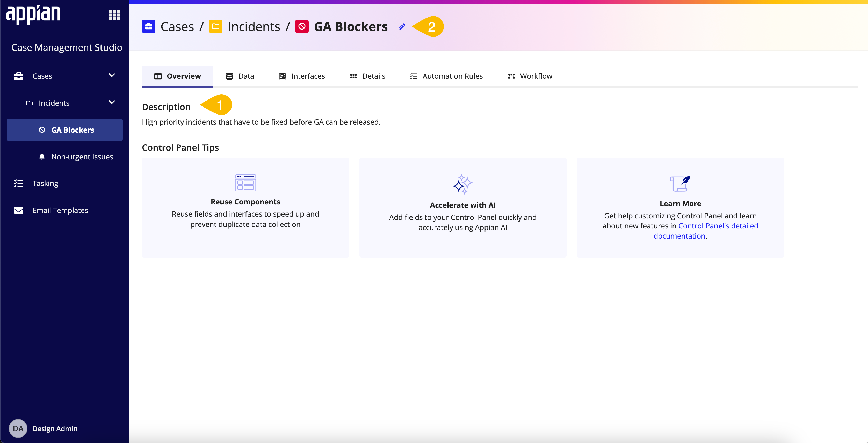
Task: Open the Interfaces tab
Action: coord(302,76)
